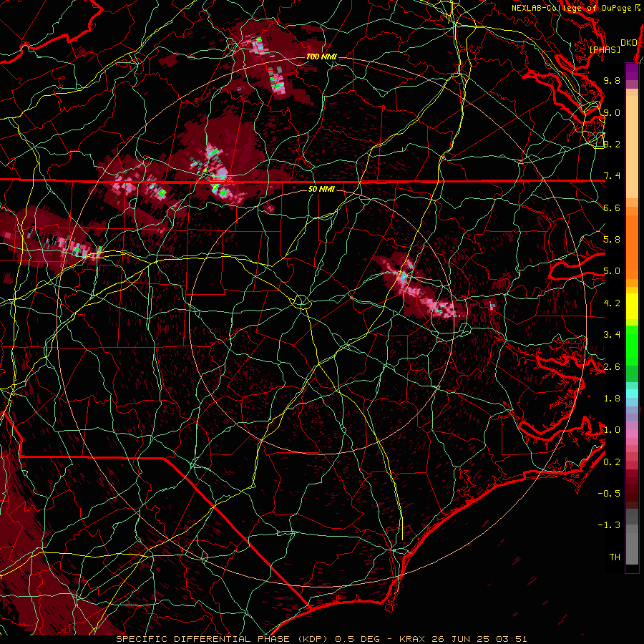Click the yellow segment of the color bar

click(632, 306)
